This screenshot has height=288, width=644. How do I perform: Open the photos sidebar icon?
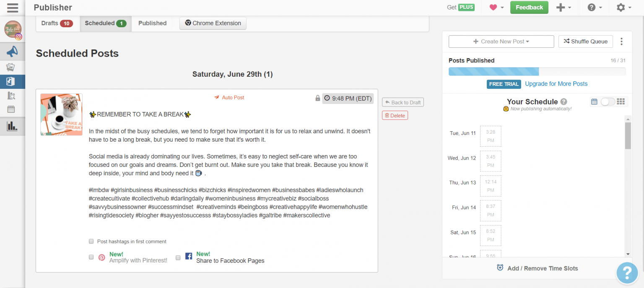(11, 67)
